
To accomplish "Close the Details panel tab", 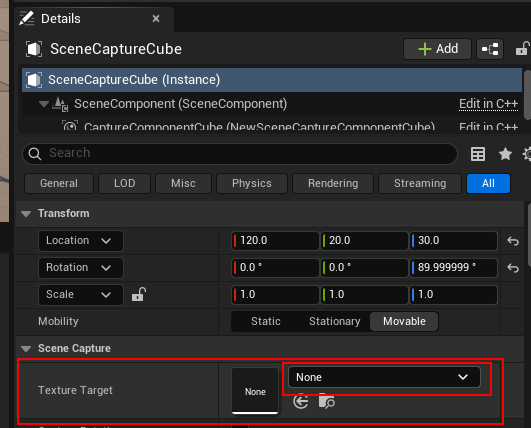I will click(156, 19).
